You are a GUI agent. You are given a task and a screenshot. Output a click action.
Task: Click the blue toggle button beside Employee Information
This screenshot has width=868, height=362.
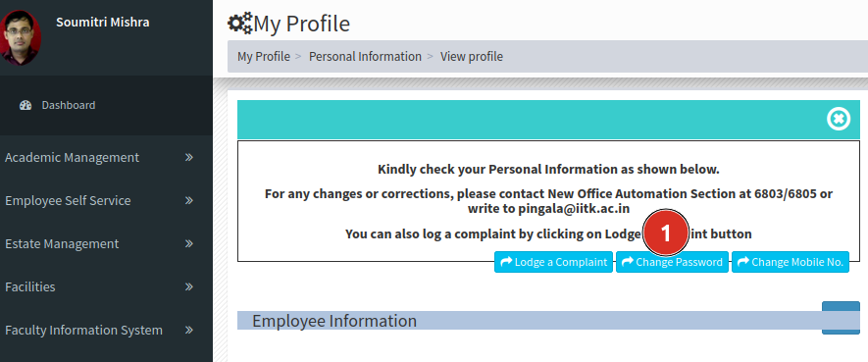841,318
